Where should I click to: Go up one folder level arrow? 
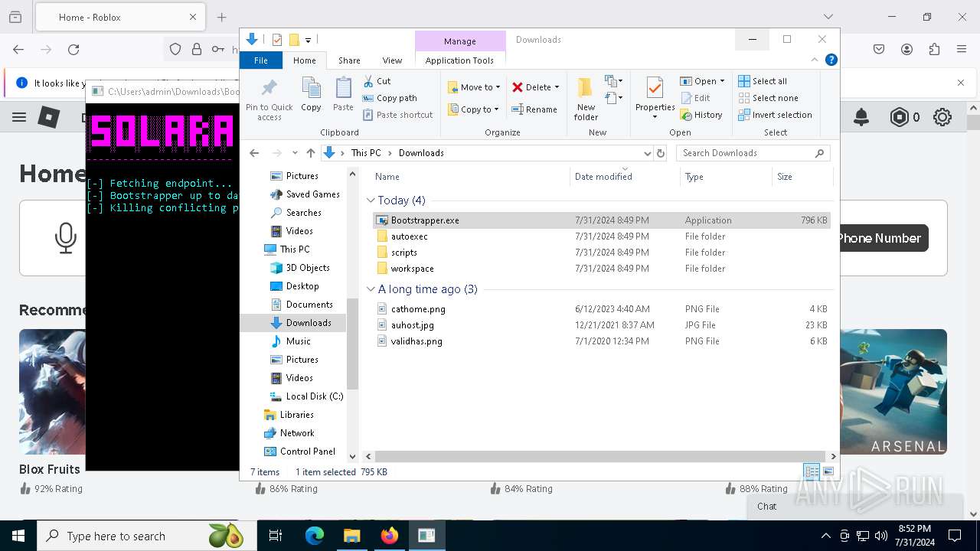click(x=310, y=153)
